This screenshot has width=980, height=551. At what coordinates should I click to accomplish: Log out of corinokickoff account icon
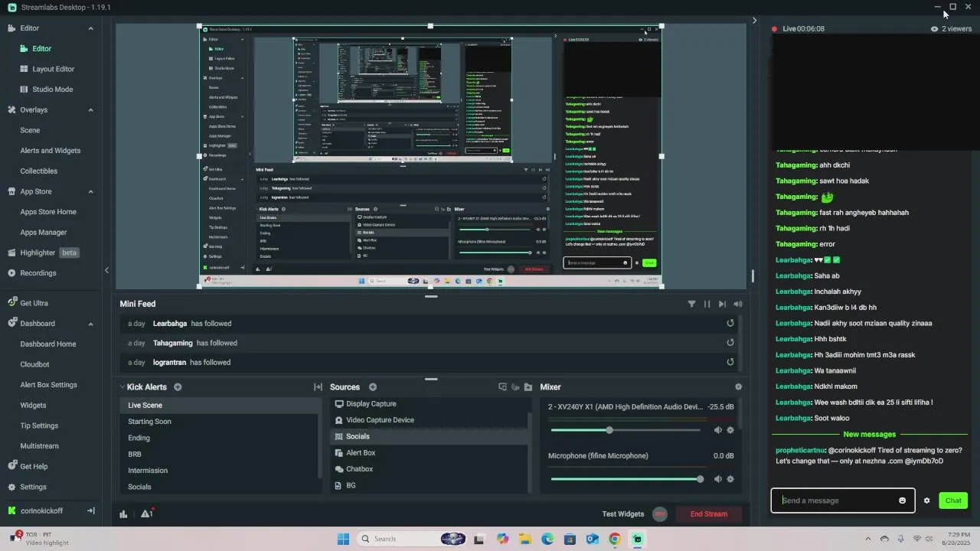(x=90, y=510)
